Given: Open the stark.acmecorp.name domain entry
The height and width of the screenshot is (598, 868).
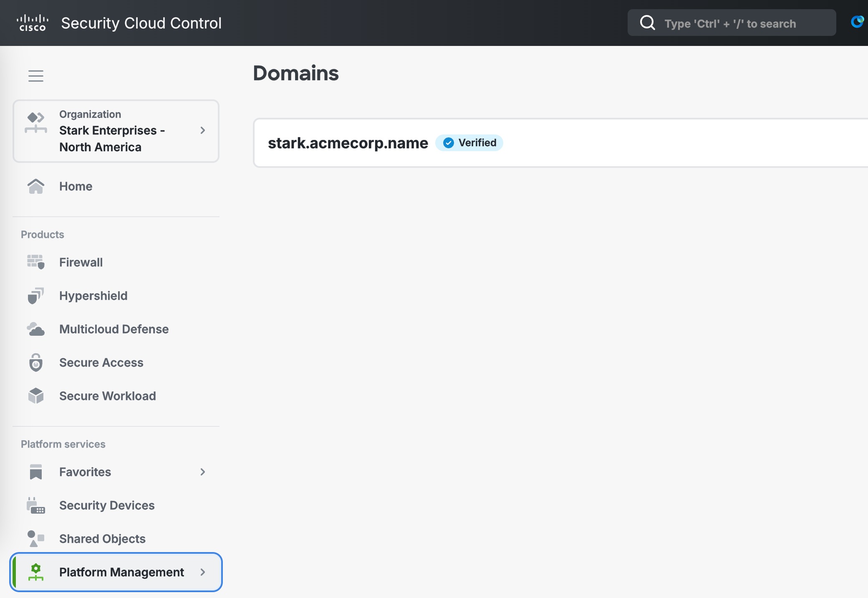Looking at the screenshot, I should (348, 142).
